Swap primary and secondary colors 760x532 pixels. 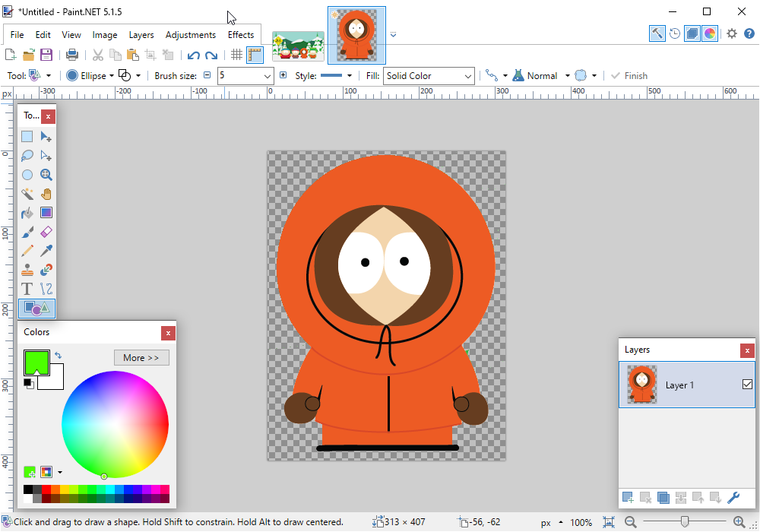pyautogui.click(x=59, y=356)
